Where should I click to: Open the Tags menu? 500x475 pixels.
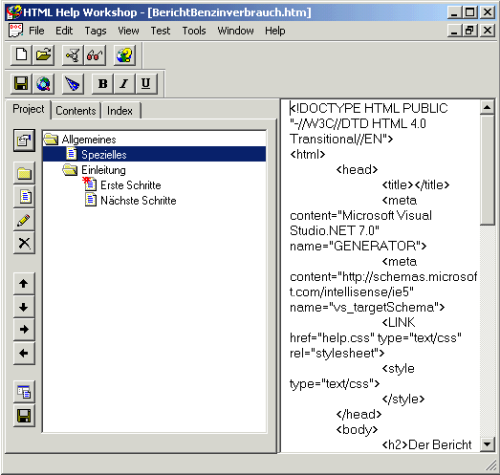coord(95,31)
